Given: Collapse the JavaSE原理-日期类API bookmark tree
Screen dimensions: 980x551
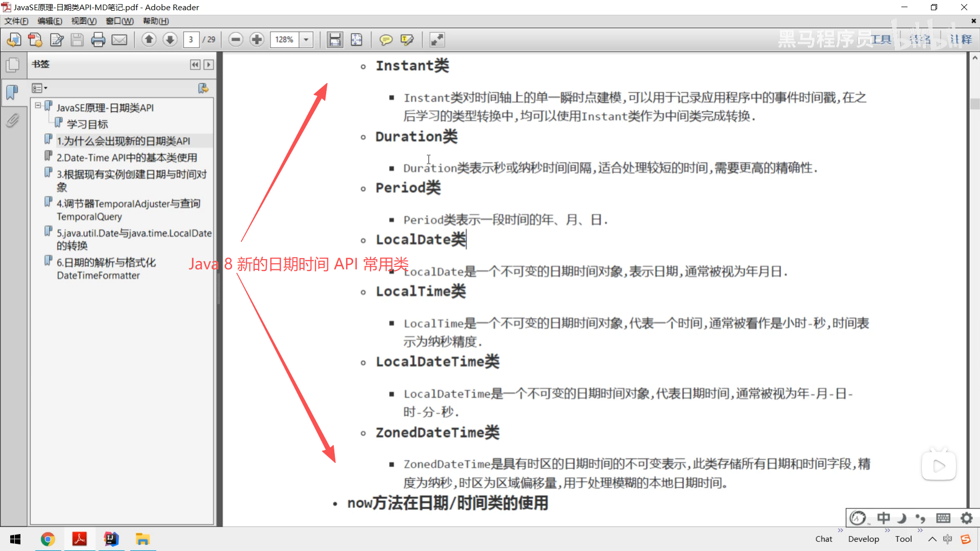Looking at the screenshot, I should click(x=38, y=106).
